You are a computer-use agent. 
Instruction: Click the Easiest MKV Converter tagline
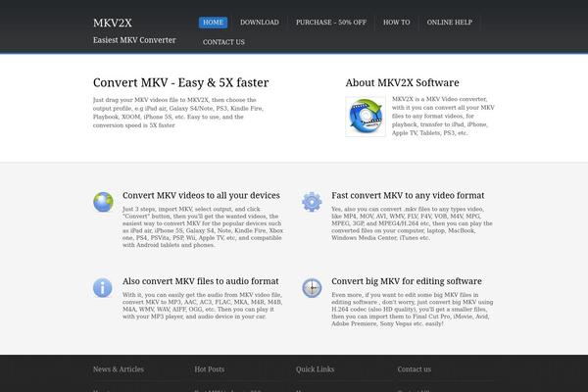134,40
